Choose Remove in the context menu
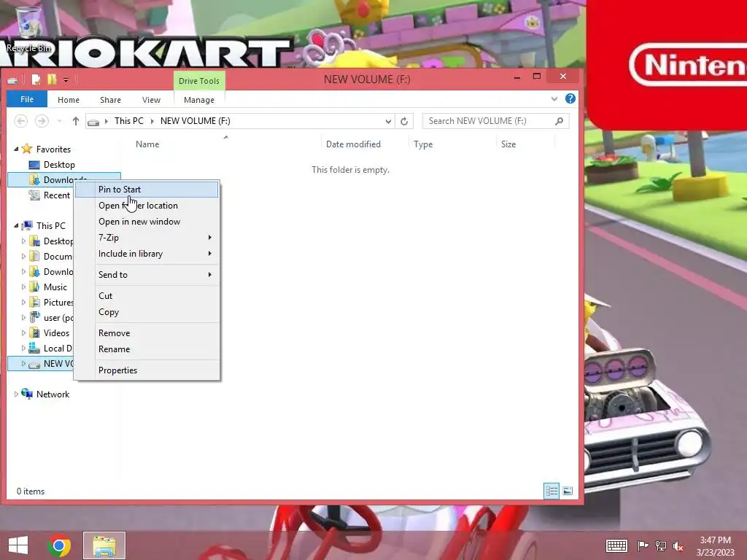This screenshot has height=560, width=747. tap(147, 332)
